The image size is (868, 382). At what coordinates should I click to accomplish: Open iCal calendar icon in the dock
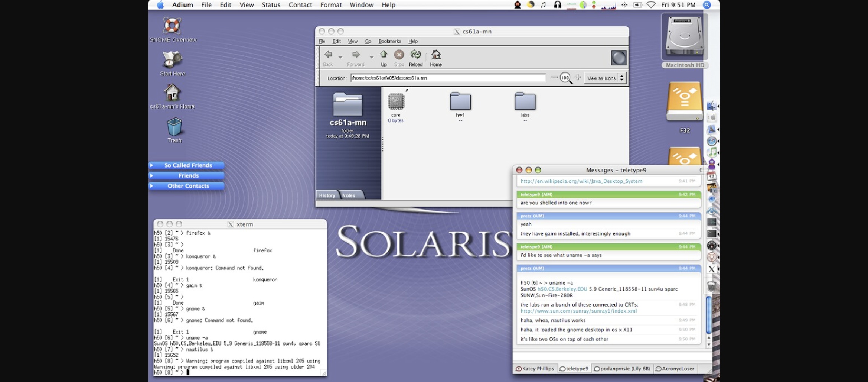coord(711,176)
